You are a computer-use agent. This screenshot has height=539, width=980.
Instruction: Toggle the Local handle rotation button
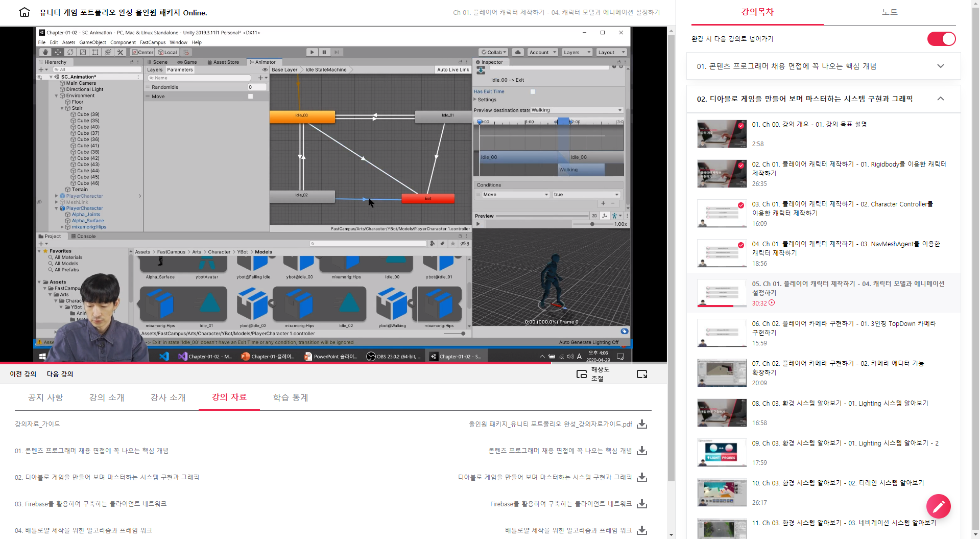coord(168,52)
